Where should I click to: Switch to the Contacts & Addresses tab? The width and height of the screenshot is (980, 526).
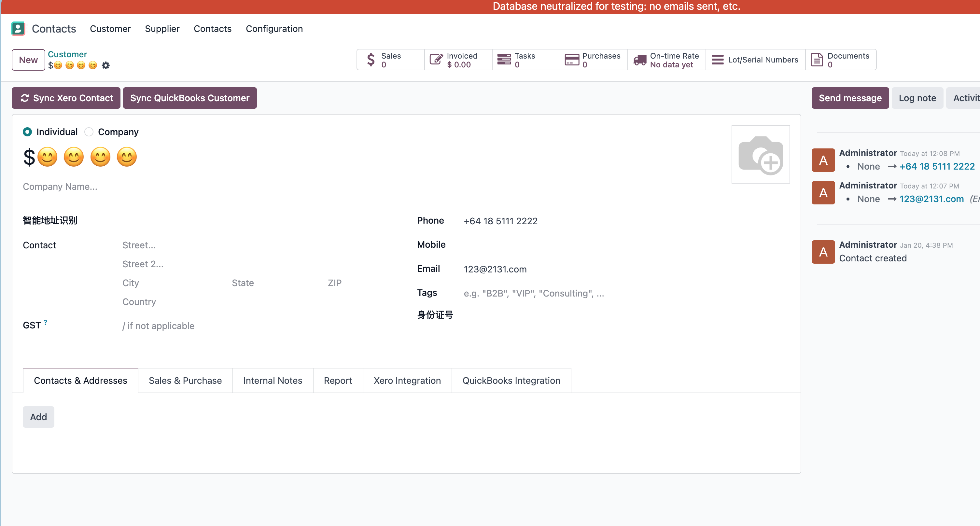(x=80, y=380)
